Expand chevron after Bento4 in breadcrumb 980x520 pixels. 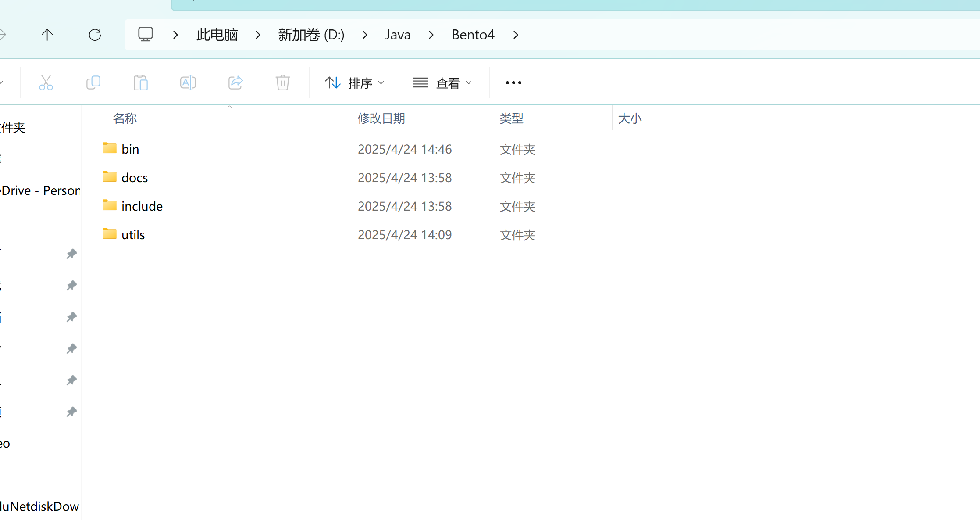click(x=516, y=35)
